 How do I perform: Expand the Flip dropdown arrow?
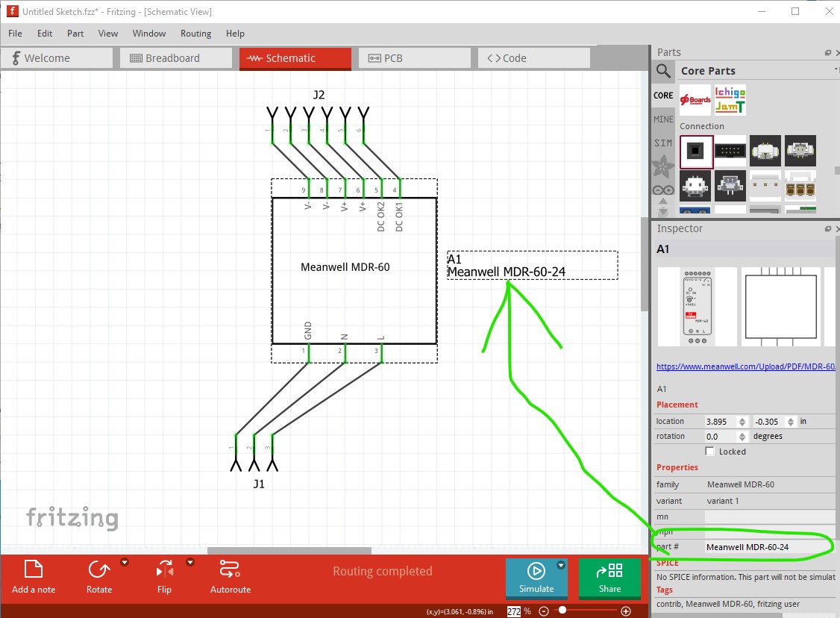pyautogui.click(x=190, y=563)
